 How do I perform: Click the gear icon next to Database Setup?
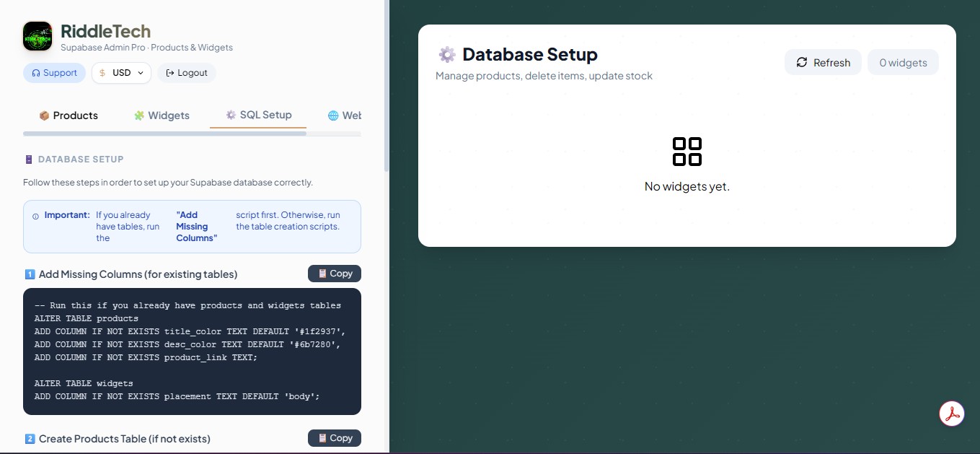[x=446, y=53]
